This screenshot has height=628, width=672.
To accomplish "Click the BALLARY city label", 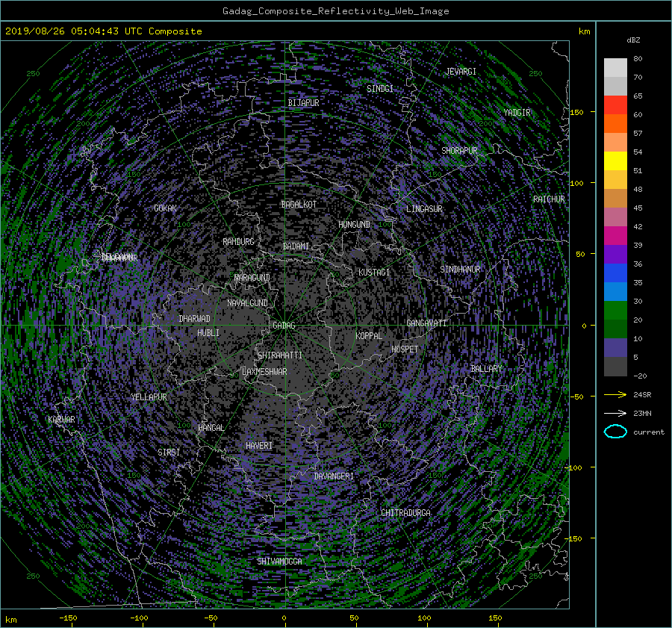I will pyautogui.click(x=486, y=369).
